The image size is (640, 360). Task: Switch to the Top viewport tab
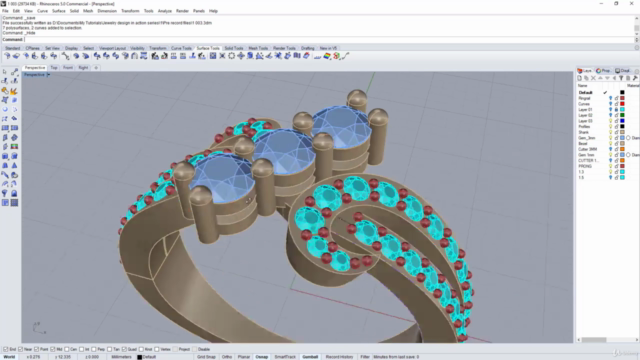(54, 68)
